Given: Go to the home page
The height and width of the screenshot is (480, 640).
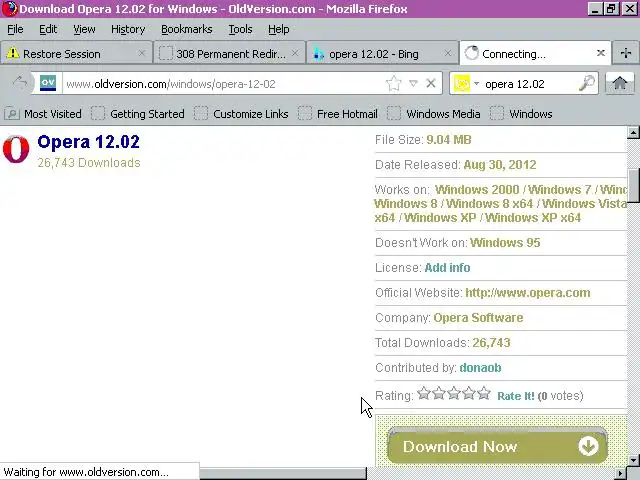Looking at the screenshot, I should tap(620, 83).
